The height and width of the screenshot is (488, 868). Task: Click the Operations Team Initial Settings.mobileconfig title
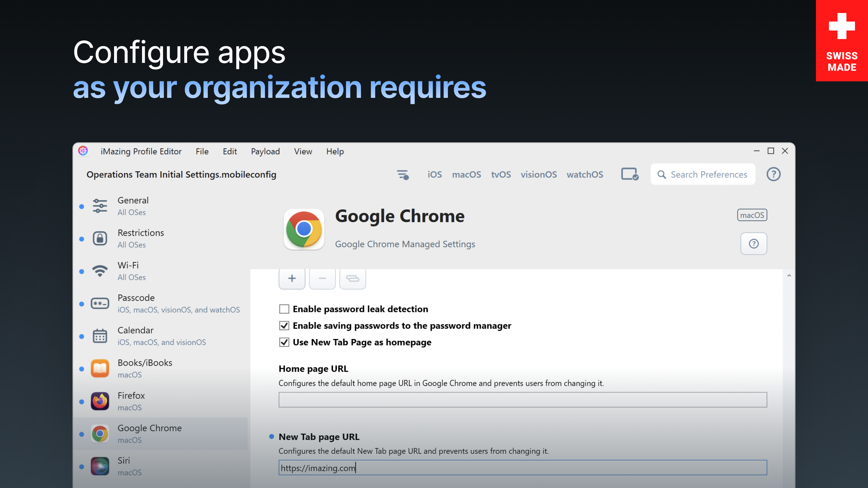click(181, 174)
